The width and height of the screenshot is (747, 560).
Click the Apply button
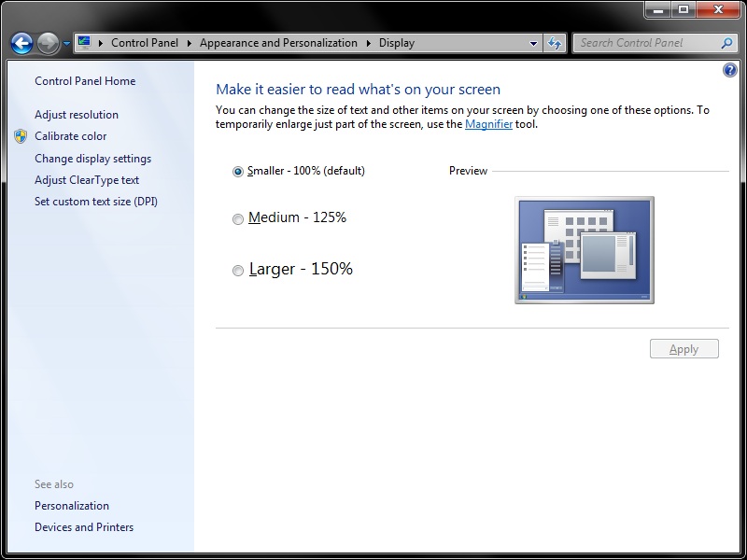pos(684,349)
